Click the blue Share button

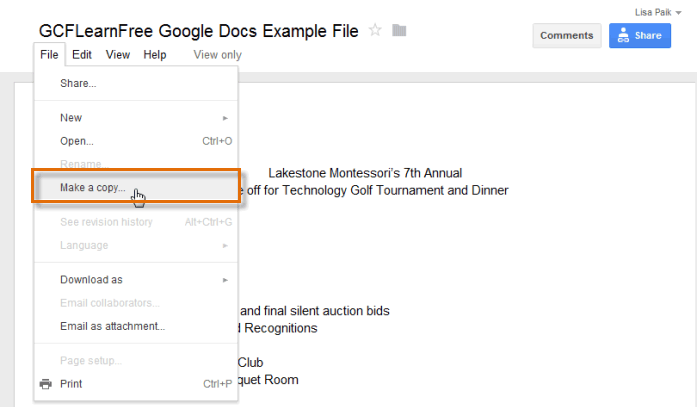point(640,36)
